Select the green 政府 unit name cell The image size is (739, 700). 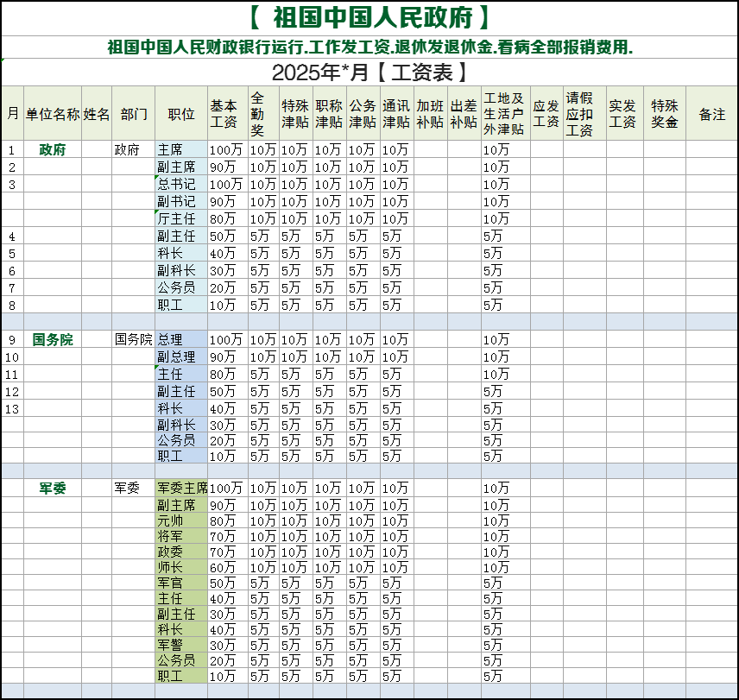click(53, 149)
